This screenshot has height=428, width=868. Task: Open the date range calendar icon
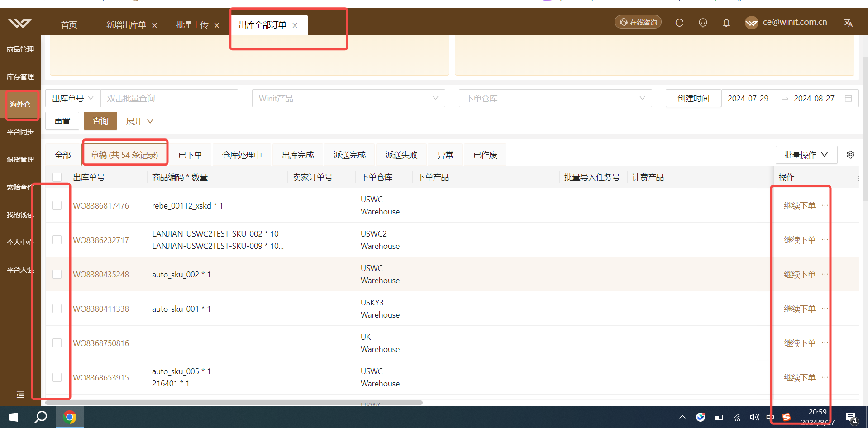(849, 98)
